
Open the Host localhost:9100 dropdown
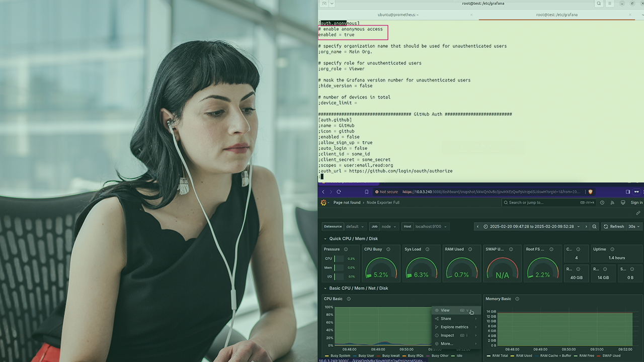[x=431, y=227]
